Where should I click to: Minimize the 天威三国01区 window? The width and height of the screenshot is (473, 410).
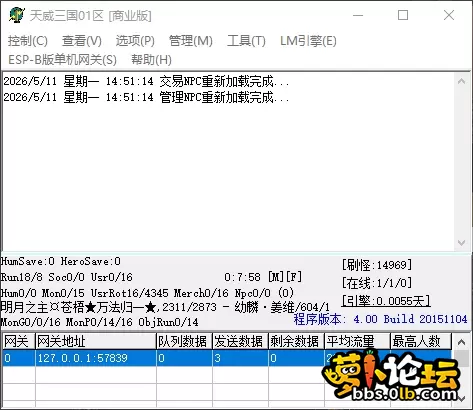(358, 15)
